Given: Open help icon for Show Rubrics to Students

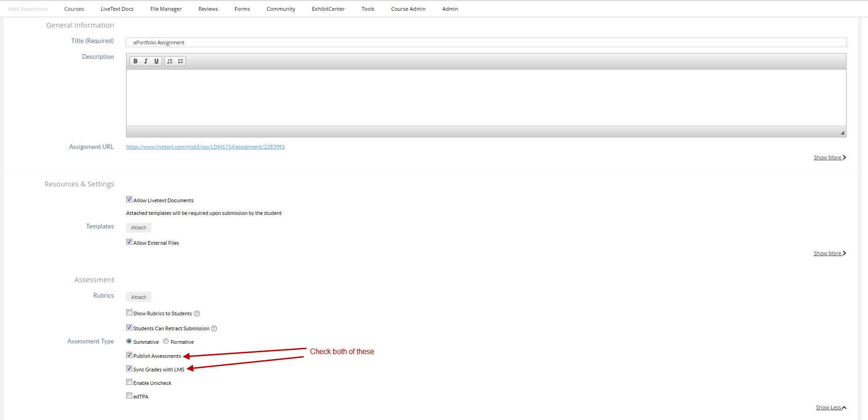Looking at the screenshot, I should coord(197,313).
